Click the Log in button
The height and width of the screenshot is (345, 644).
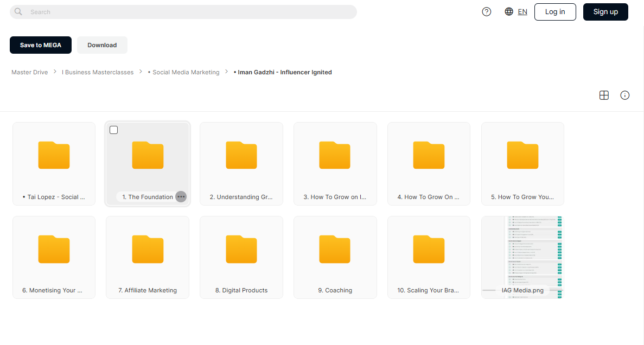coord(555,12)
